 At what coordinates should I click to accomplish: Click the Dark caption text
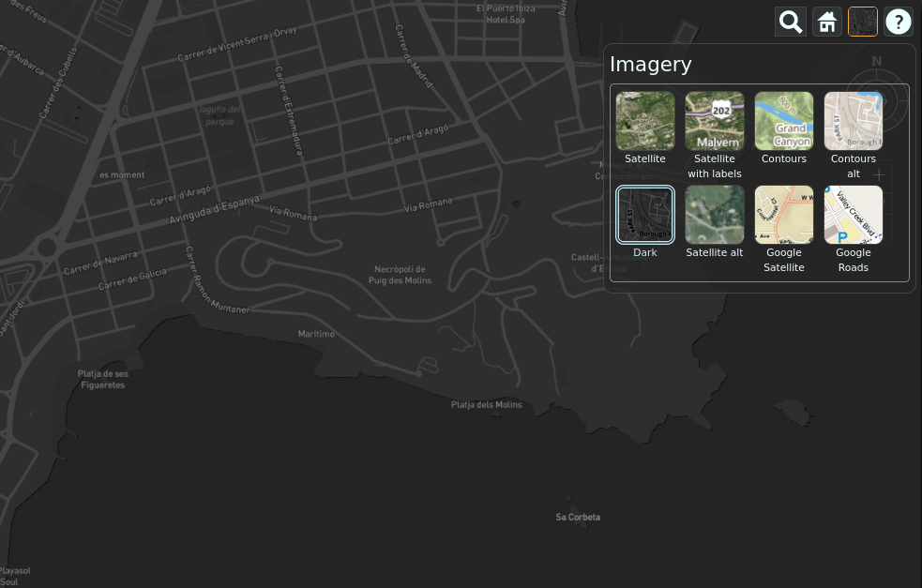click(x=644, y=252)
